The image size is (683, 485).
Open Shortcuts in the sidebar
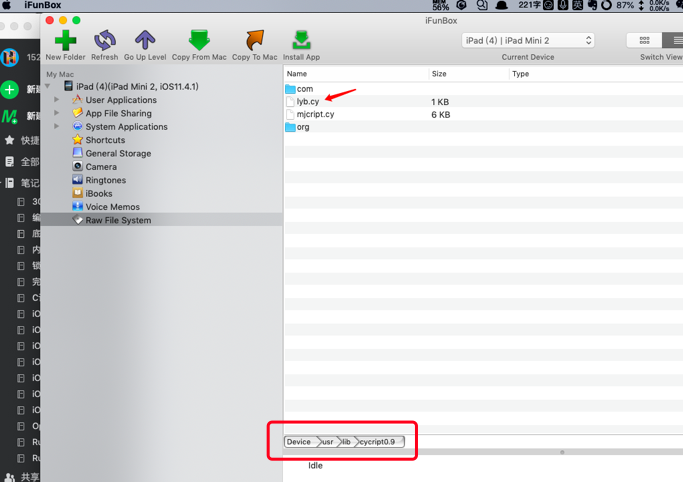[x=105, y=140]
